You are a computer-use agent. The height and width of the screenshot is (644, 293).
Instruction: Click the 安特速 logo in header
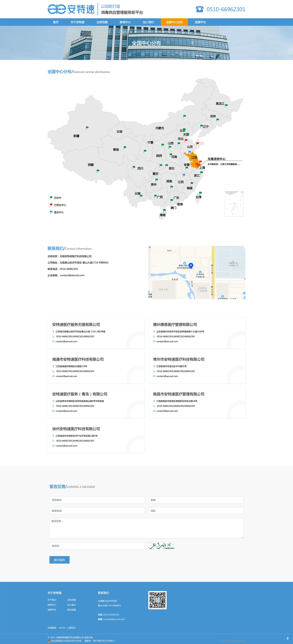(71, 9)
